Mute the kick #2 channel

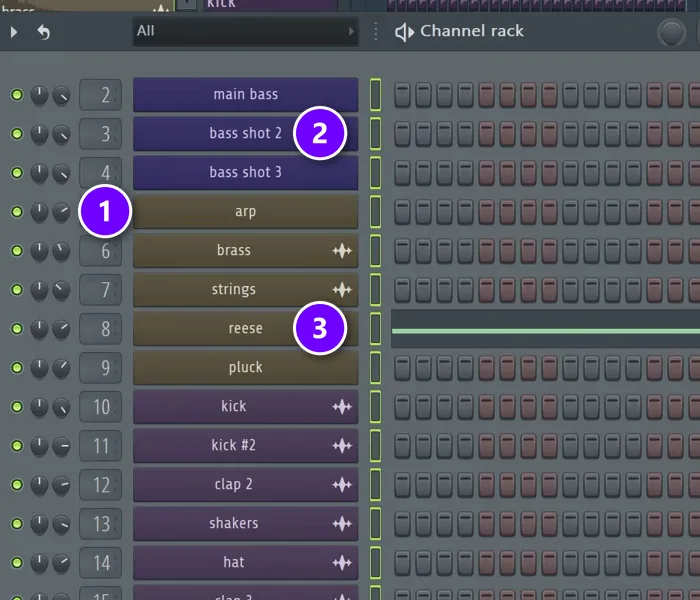[x=17, y=446]
